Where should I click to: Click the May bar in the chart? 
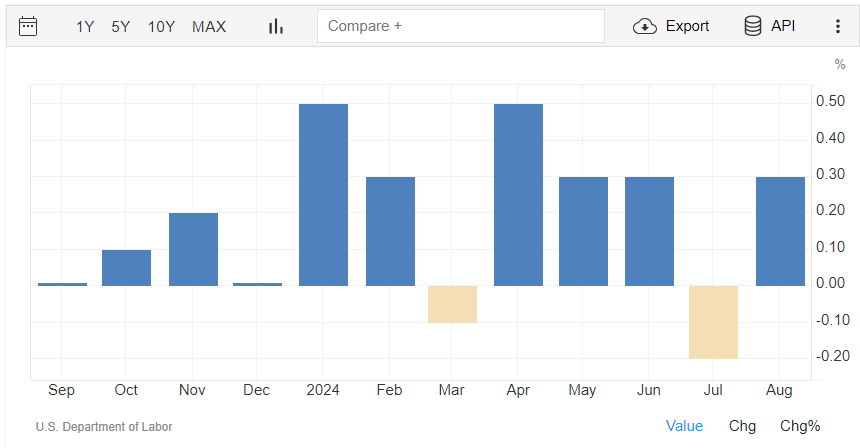(x=583, y=231)
